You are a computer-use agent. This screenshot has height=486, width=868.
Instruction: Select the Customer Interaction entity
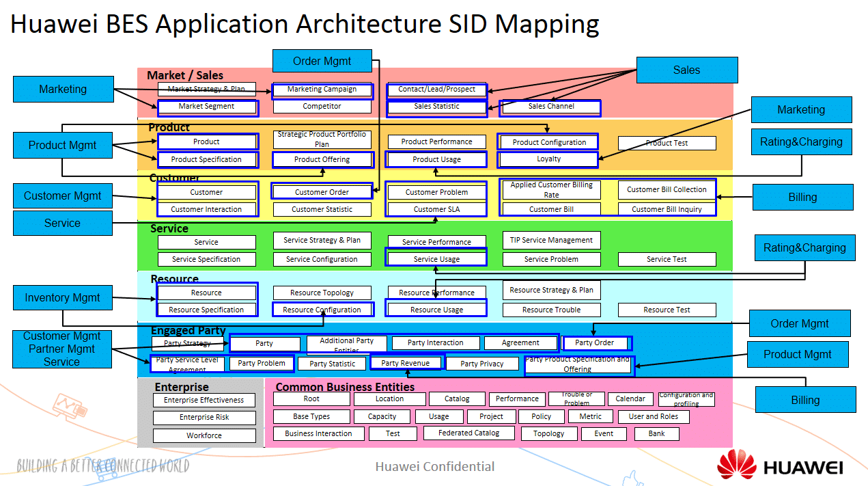(206, 210)
